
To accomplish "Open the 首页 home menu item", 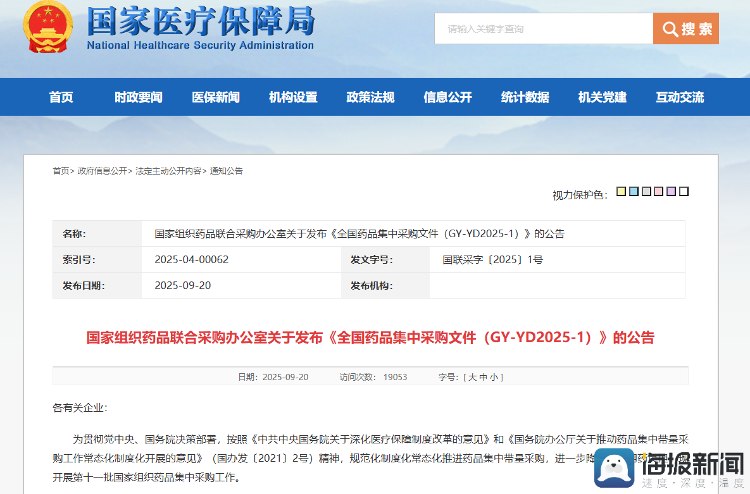I will tap(61, 97).
